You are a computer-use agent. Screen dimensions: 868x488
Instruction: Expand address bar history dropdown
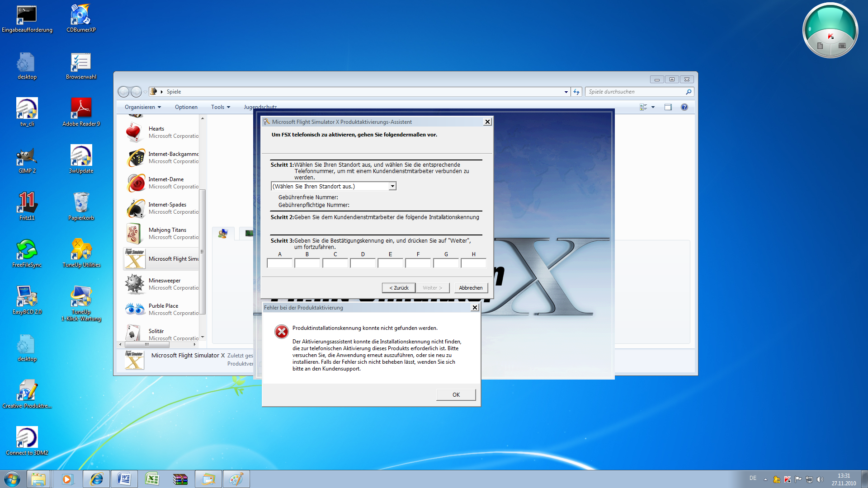(566, 92)
